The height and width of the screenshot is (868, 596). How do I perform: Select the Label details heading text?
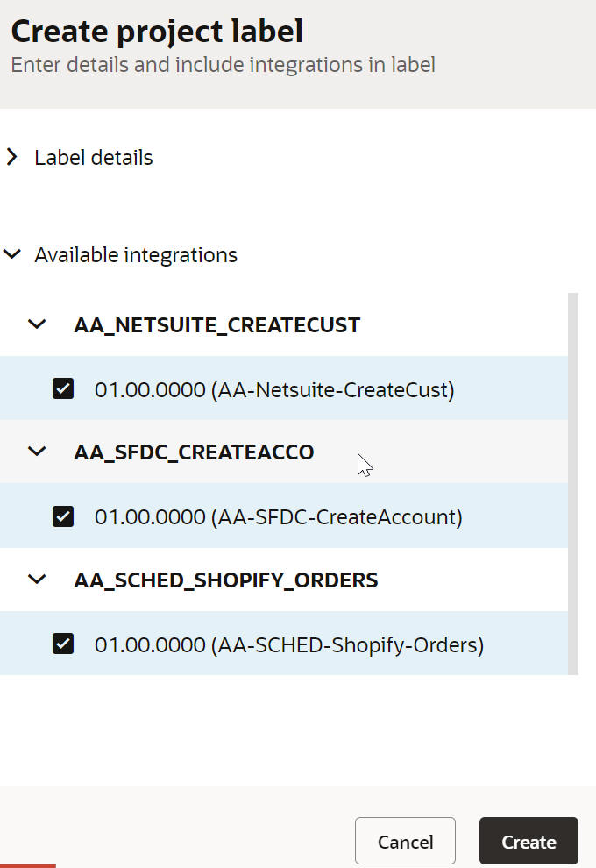pyautogui.click(x=94, y=158)
